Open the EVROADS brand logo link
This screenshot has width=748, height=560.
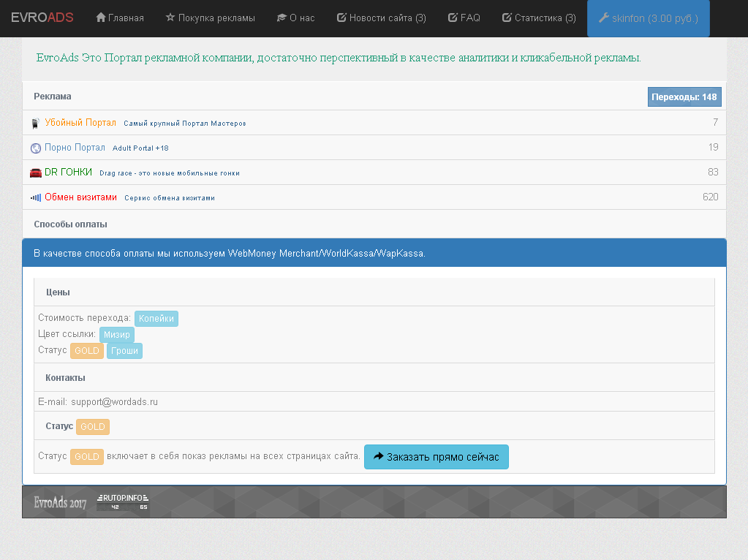[42, 18]
